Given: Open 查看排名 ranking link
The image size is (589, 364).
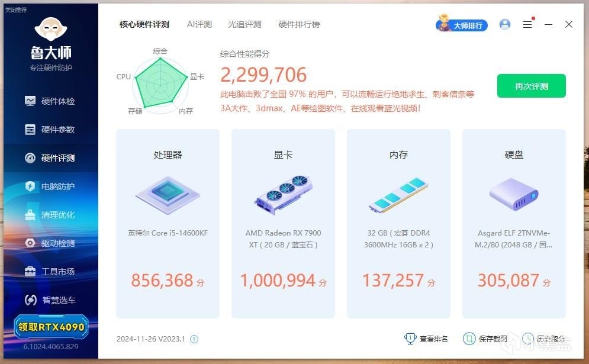Looking at the screenshot, I should [x=426, y=339].
